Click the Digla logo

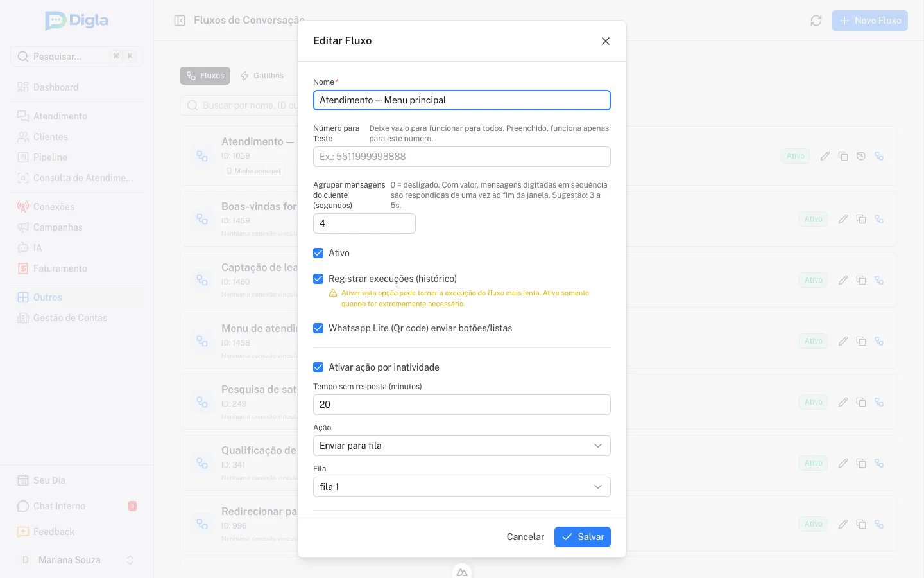point(76,21)
